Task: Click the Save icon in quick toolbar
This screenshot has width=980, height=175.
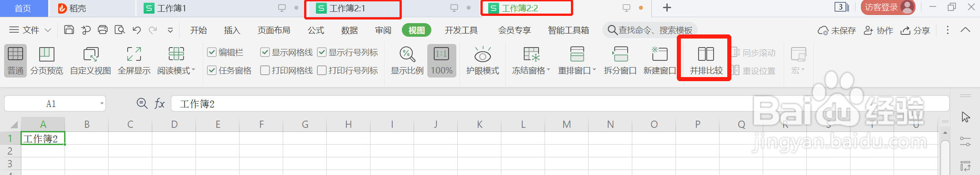Action: click(69, 30)
